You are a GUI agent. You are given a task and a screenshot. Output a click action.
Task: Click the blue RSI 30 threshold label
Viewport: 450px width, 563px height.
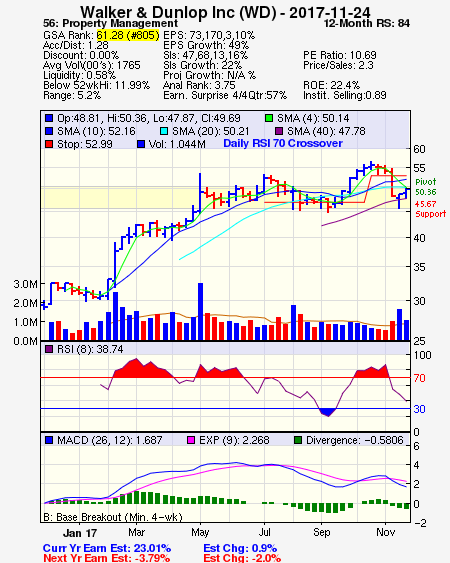[419, 409]
